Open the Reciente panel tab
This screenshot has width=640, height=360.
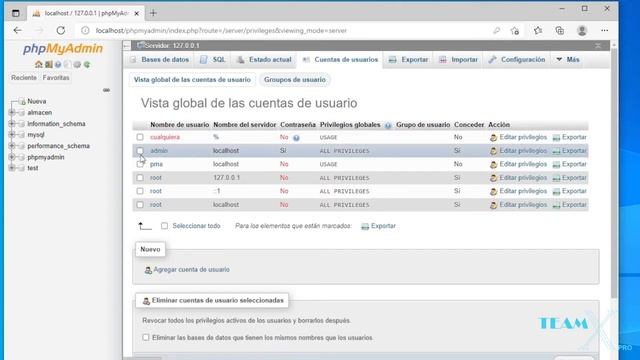click(24, 78)
